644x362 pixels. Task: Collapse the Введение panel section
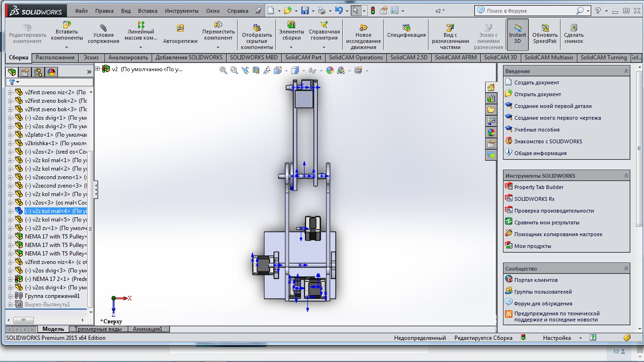click(626, 71)
